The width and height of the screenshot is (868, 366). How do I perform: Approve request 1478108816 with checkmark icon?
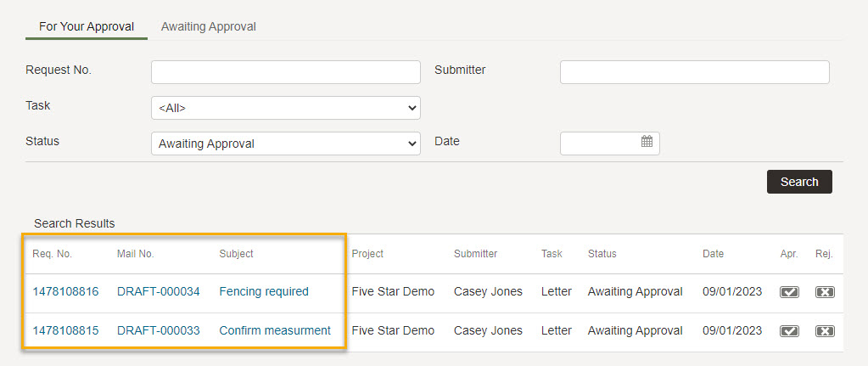coord(789,292)
